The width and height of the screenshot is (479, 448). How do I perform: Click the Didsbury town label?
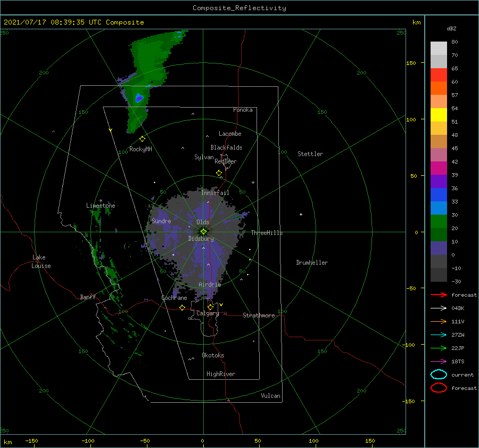pos(201,239)
